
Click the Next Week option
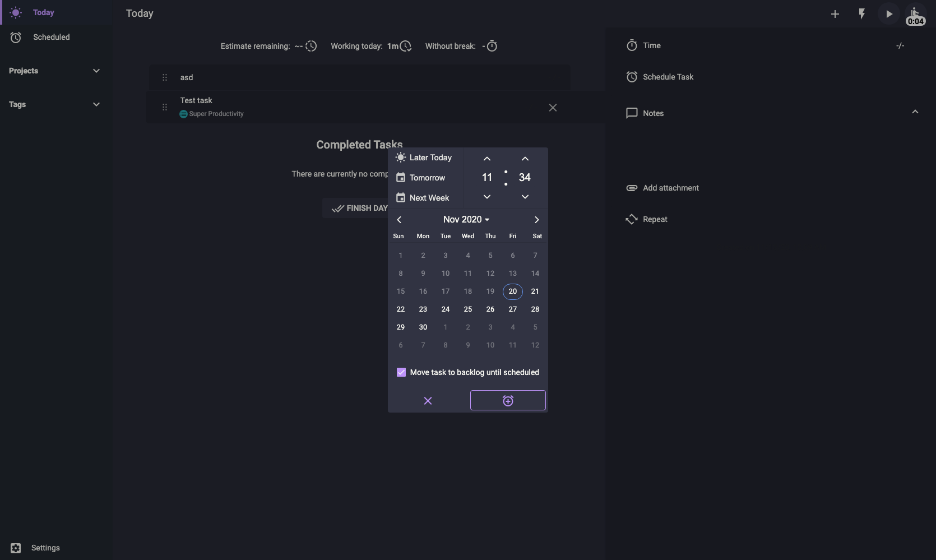coord(429,197)
